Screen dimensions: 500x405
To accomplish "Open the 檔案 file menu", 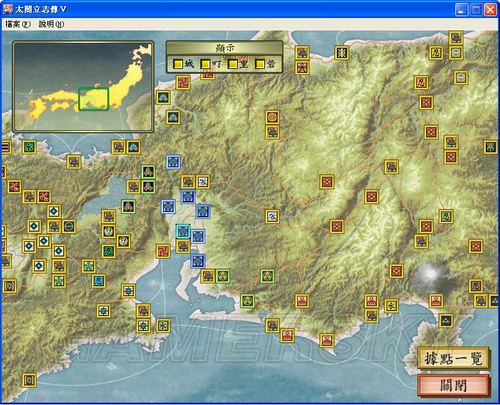I will coord(18,24).
